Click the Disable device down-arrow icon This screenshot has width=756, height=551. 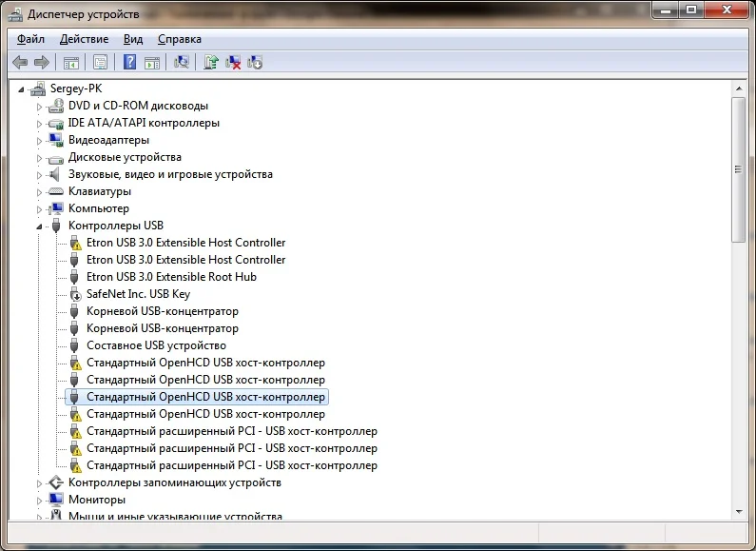[x=255, y=62]
